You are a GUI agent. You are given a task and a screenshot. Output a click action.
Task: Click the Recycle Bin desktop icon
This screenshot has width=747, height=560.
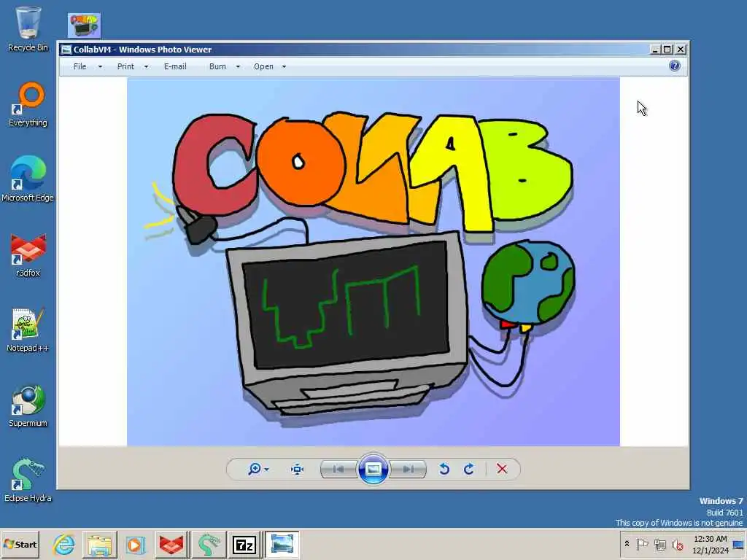[28, 28]
